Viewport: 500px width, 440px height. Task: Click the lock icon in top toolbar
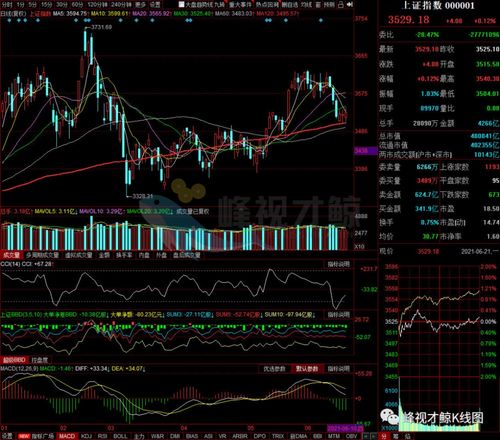341,5
